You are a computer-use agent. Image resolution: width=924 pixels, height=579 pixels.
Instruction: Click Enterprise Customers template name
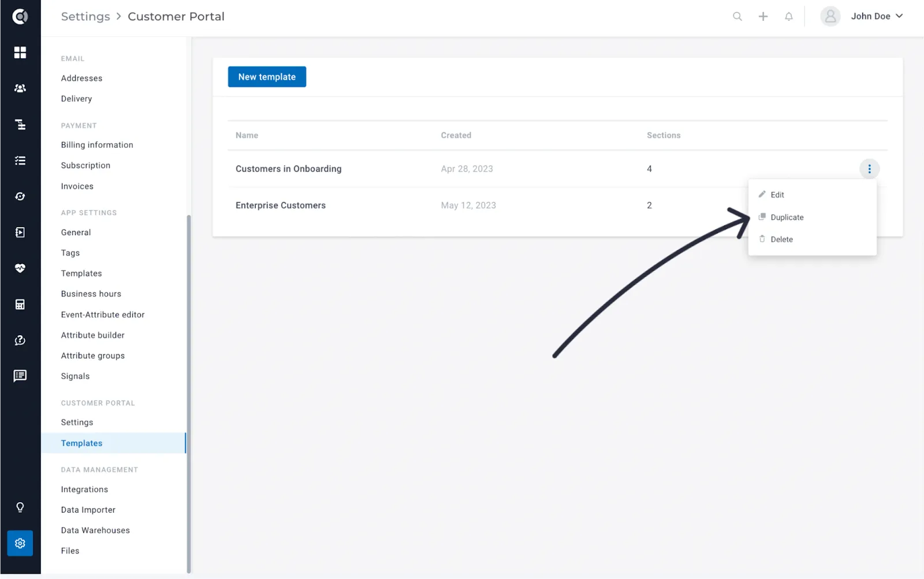(281, 205)
